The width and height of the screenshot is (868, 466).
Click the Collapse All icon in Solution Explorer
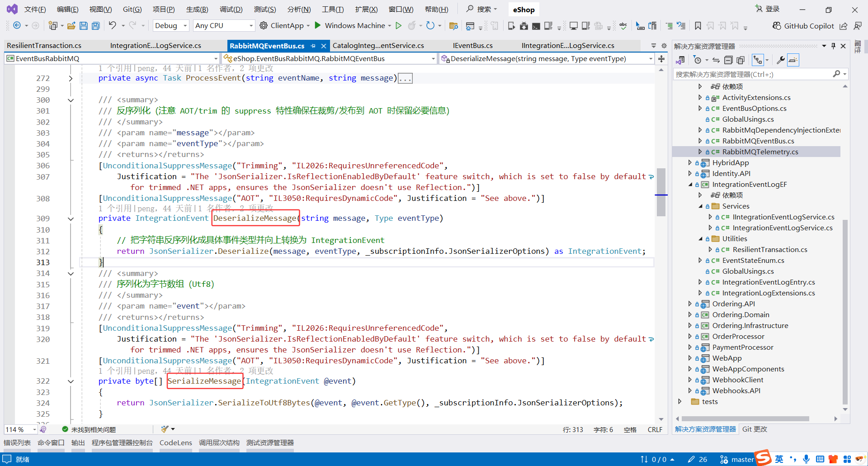click(728, 60)
